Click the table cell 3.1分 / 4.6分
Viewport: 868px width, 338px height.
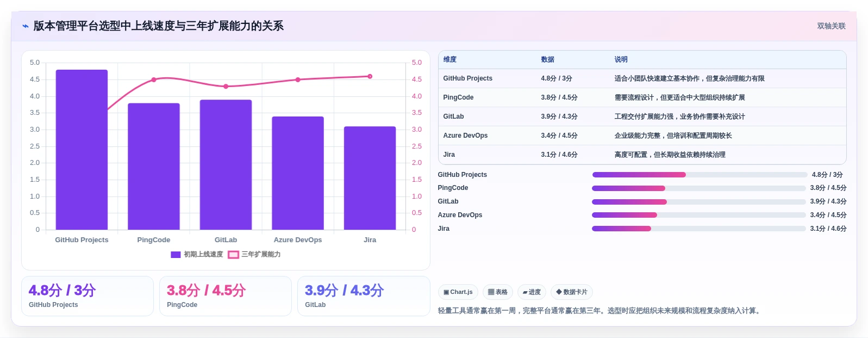pos(559,155)
